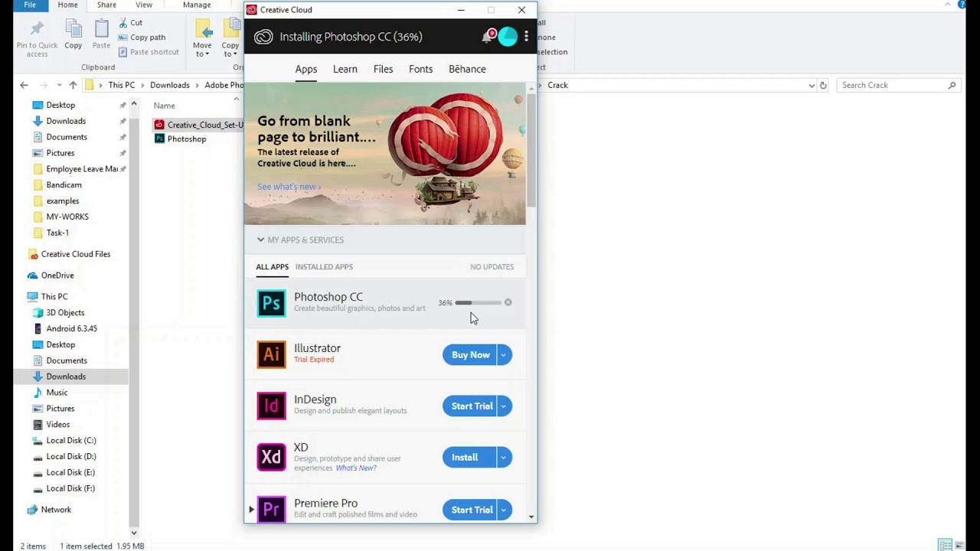Image resolution: width=980 pixels, height=551 pixels.
Task: Cancel the Photoshop CC installation
Action: (x=508, y=302)
